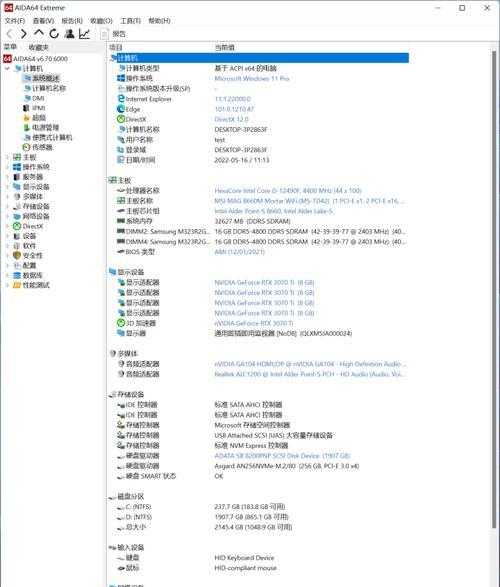Click the 报告 toolbar button
The image size is (500, 587).
(x=114, y=34)
